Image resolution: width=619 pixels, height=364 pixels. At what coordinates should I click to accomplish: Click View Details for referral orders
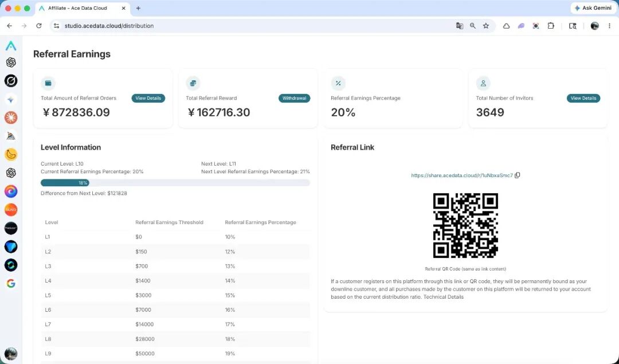pos(148,98)
